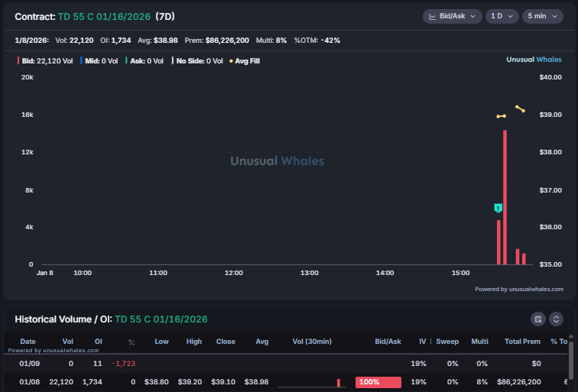Open the Bid/Ask chart type dropdown

tap(453, 16)
